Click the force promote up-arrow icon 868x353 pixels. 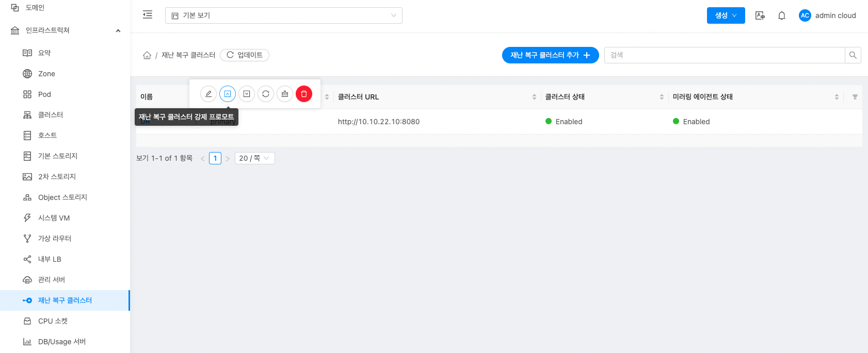[228, 94]
